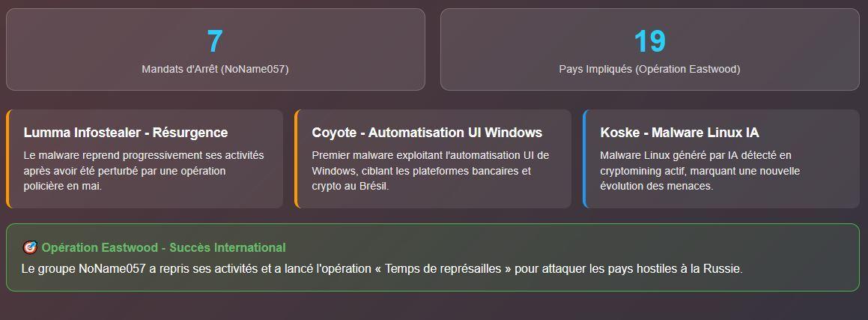
Task: Select the green-bordered Eastwood success banner
Action: pyautogui.click(x=433, y=258)
